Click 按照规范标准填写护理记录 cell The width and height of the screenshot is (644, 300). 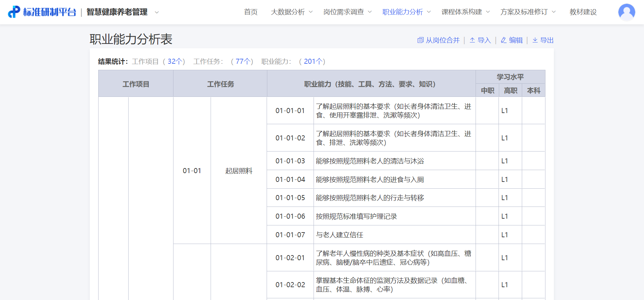tap(395, 216)
